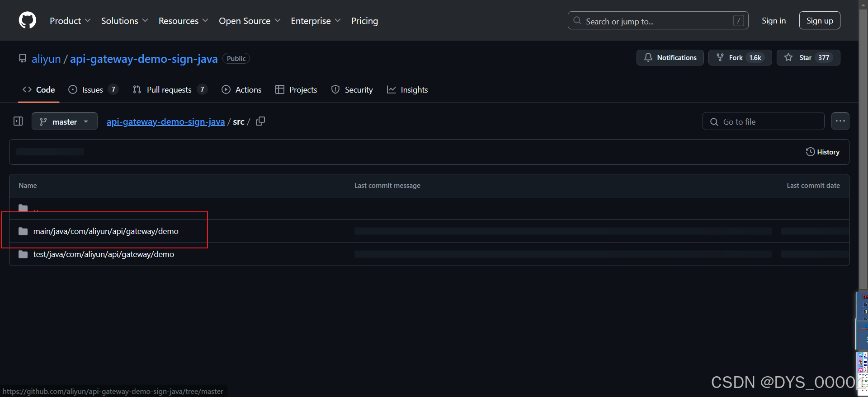Open main/java/com/aliyun/api/gateway/demo folder
868x397 pixels.
point(106,231)
